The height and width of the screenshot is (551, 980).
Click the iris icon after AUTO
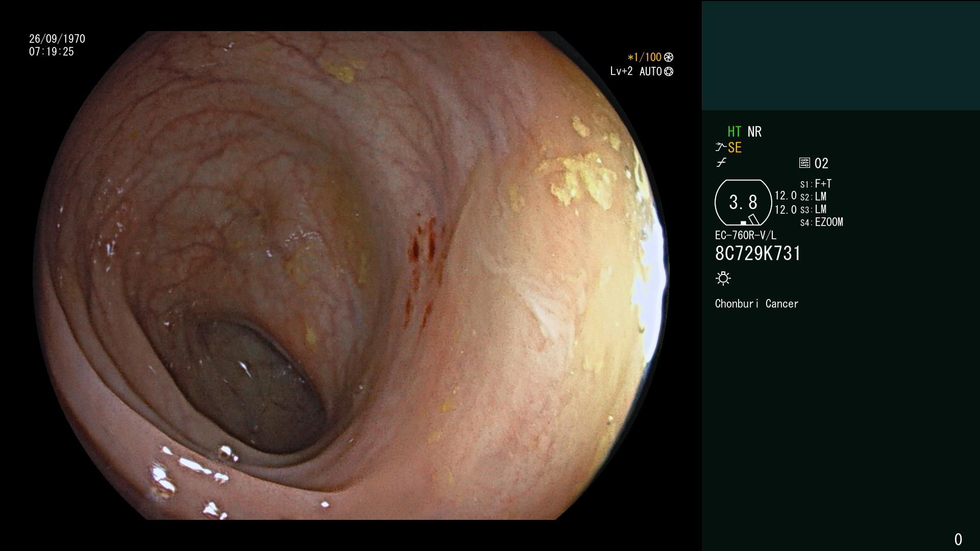tap(669, 71)
